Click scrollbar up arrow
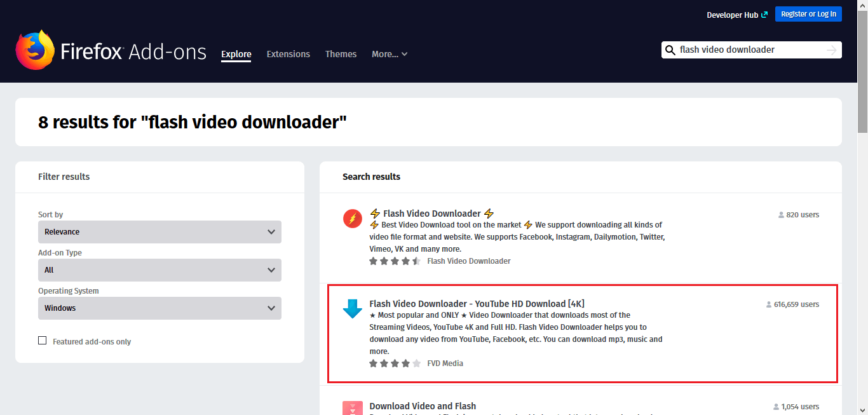The image size is (868, 415). point(862,5)
